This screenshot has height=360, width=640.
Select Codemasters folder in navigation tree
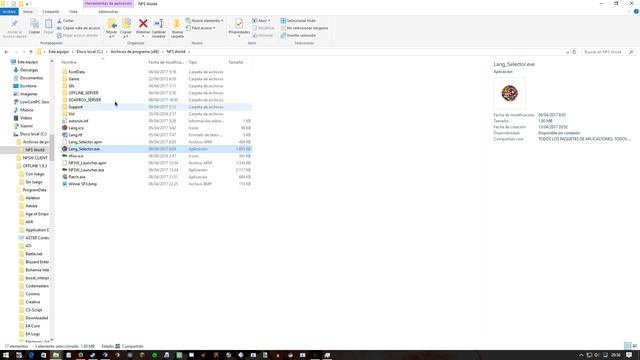click(37, 286)
